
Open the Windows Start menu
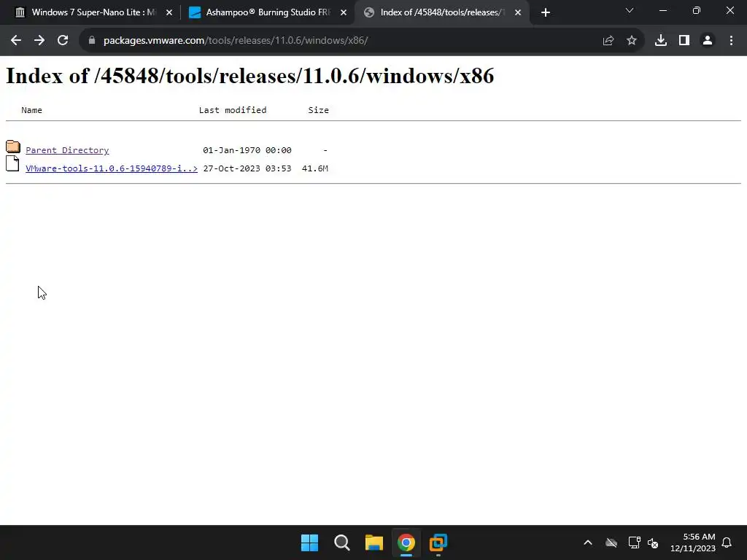(309, 542)
